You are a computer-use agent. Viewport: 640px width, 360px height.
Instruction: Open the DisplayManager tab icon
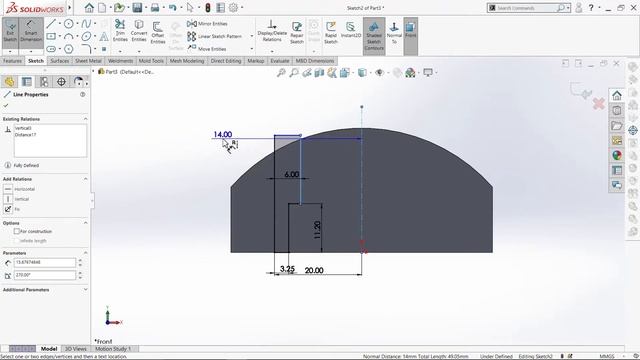[78, 82]
